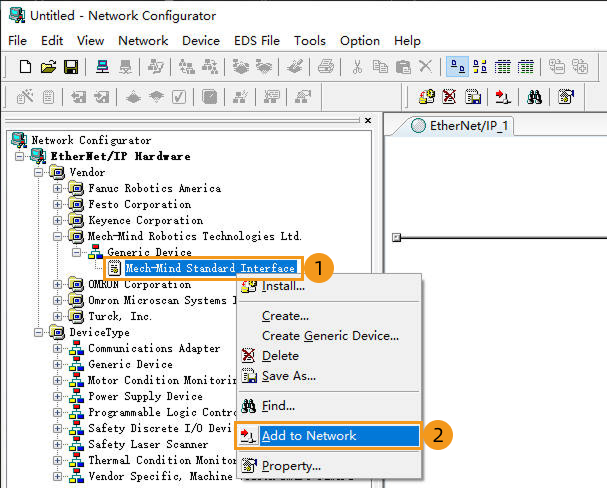Click the EDS Property toolbar icon

pyautogui.click(x=566, y=96)
